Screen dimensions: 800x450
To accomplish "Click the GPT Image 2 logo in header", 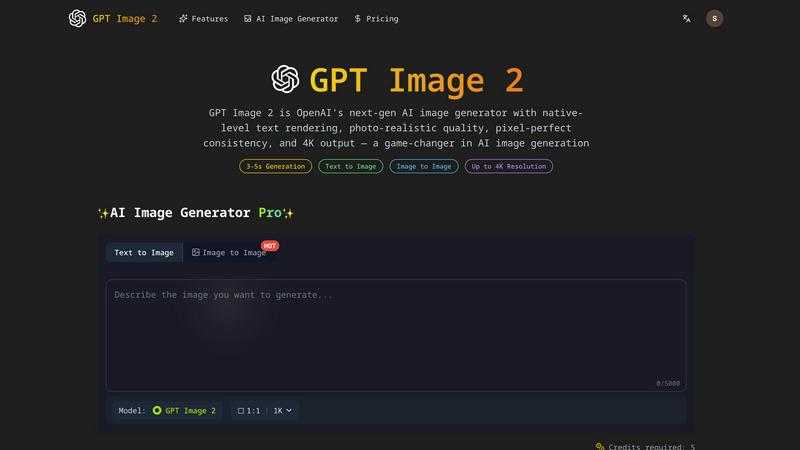I will 78,18.
